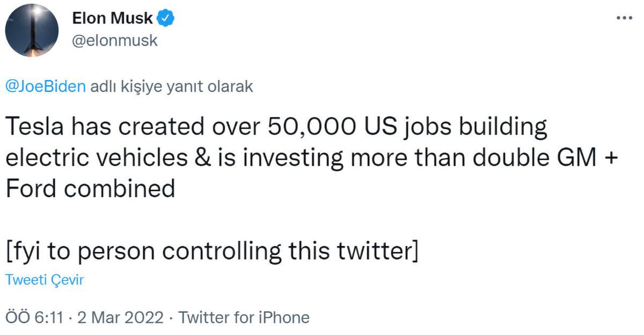Select the blue verification icon next to the name

(164, 17)
